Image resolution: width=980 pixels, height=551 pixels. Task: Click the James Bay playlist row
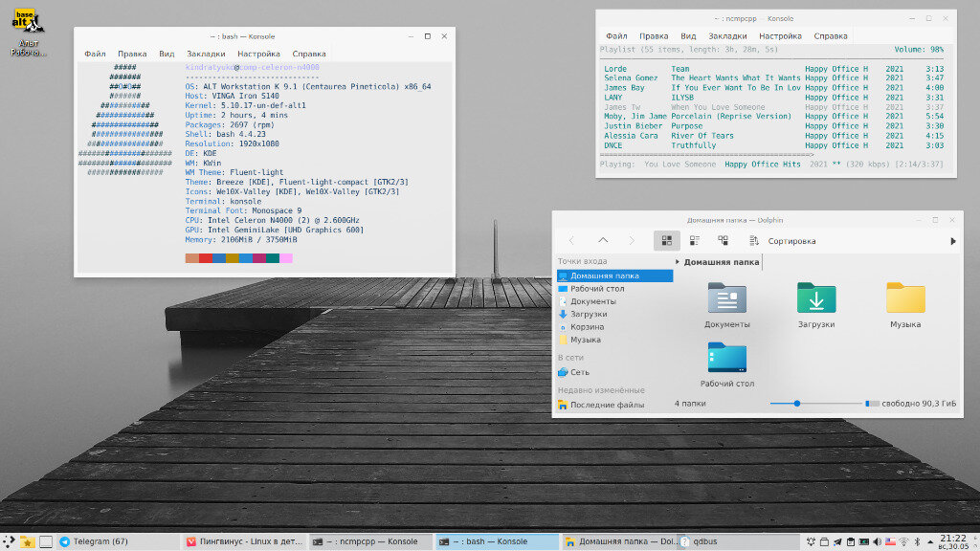tap(773, 87)
